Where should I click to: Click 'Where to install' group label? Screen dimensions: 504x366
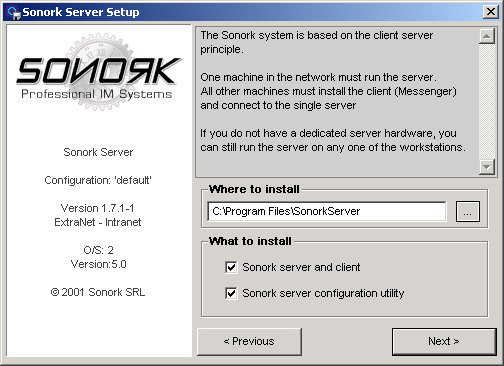[x=254, y=189]
